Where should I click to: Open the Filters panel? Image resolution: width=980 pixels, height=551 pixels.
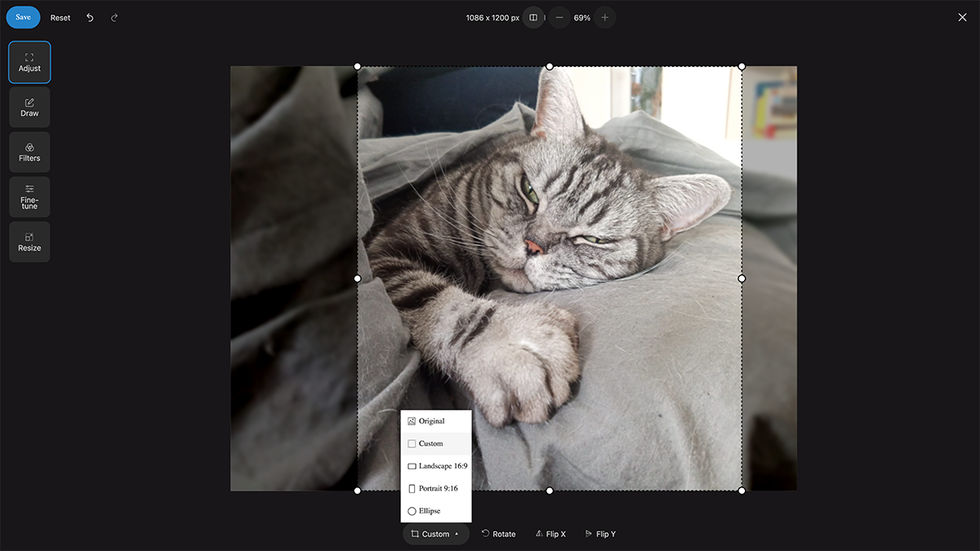29,153
